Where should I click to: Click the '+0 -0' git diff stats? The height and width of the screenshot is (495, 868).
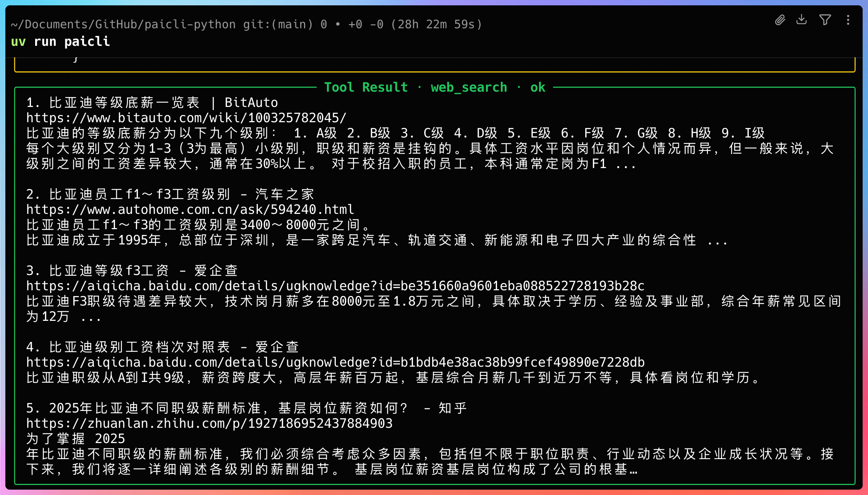pyautogui.click(x=366, y=24)
